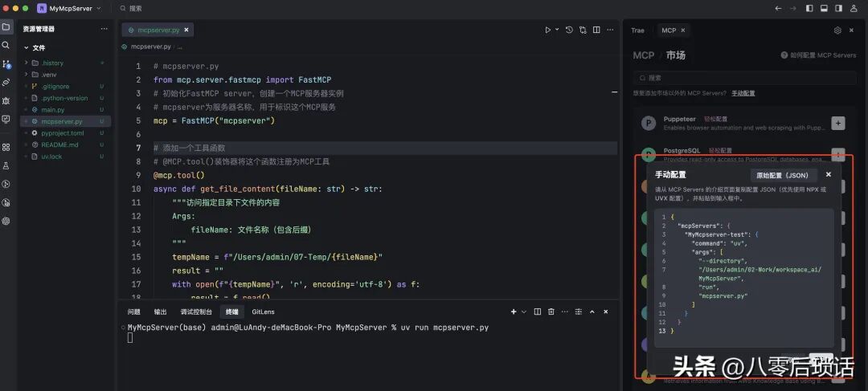Navigate back with the left arrow

pyautogui.click(x=778, y=8)
